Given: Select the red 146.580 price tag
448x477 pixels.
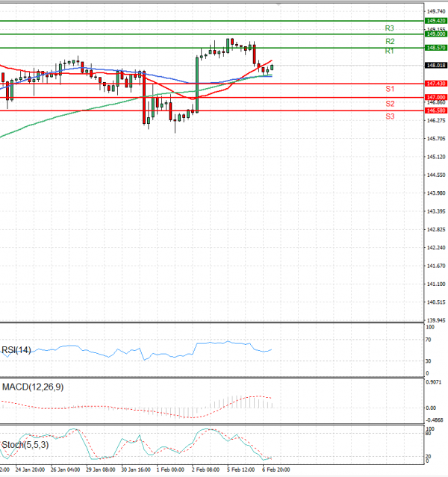Looking at the screenshot, I should coord(436,110).
